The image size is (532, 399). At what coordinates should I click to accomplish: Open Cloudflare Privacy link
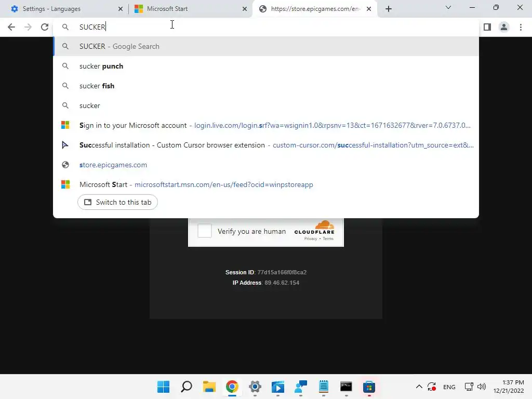[311, 239]
